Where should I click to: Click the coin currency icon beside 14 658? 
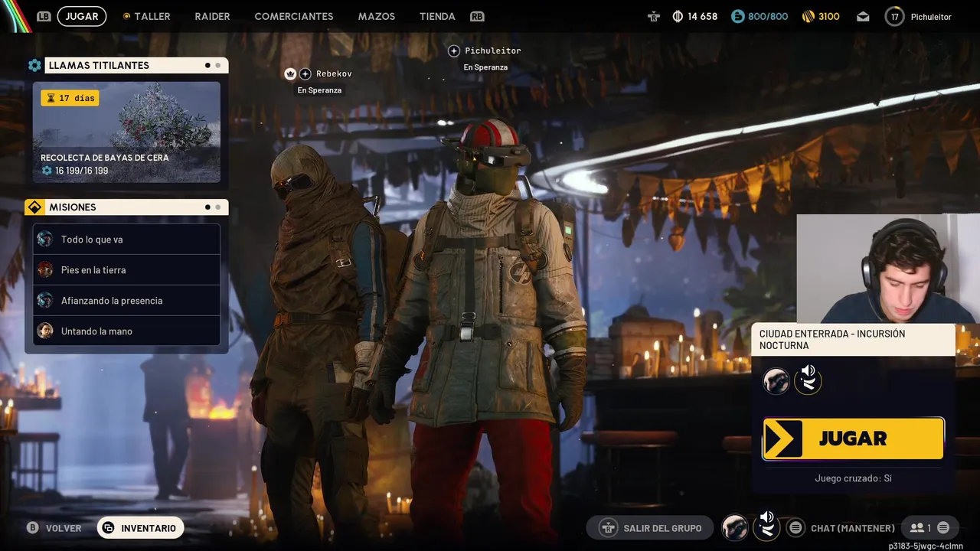pyautogui.click(x=678, y=16)
